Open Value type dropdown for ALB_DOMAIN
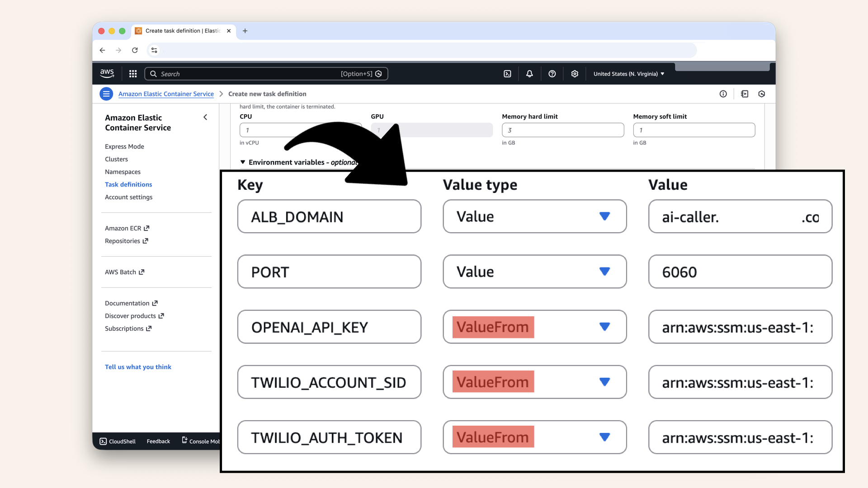This screenshot has height=488, width=868. [534, 216]
